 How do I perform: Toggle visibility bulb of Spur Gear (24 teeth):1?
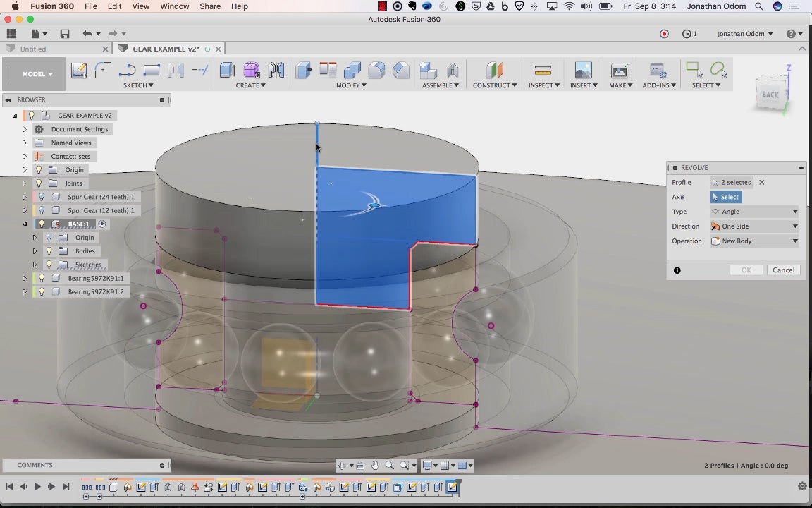coord(42,197)
